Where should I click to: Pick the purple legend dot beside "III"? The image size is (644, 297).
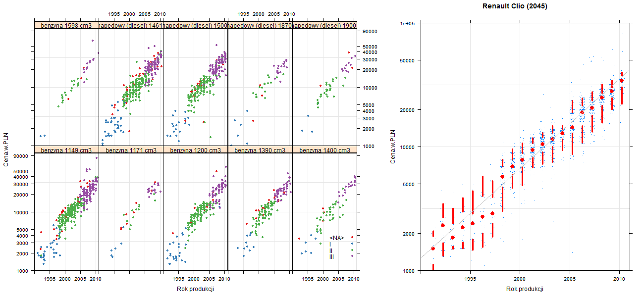coord(352,256)
